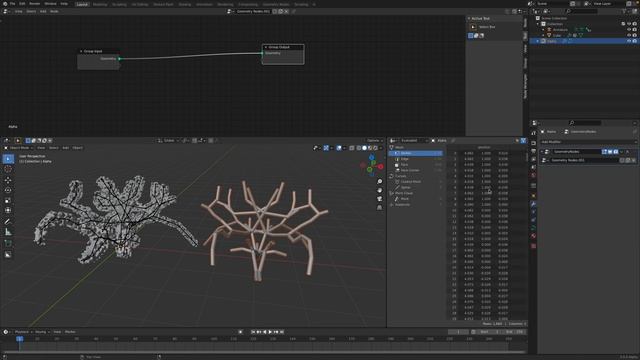Screen dimensions: 640x360
Task: Click the Options button in viewport header
Action: tap(375, 141)
